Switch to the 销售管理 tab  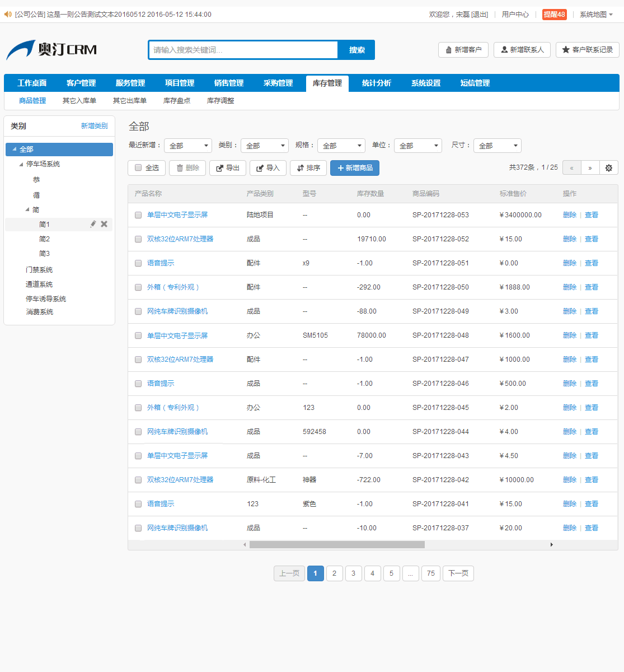tap(229, 83)
